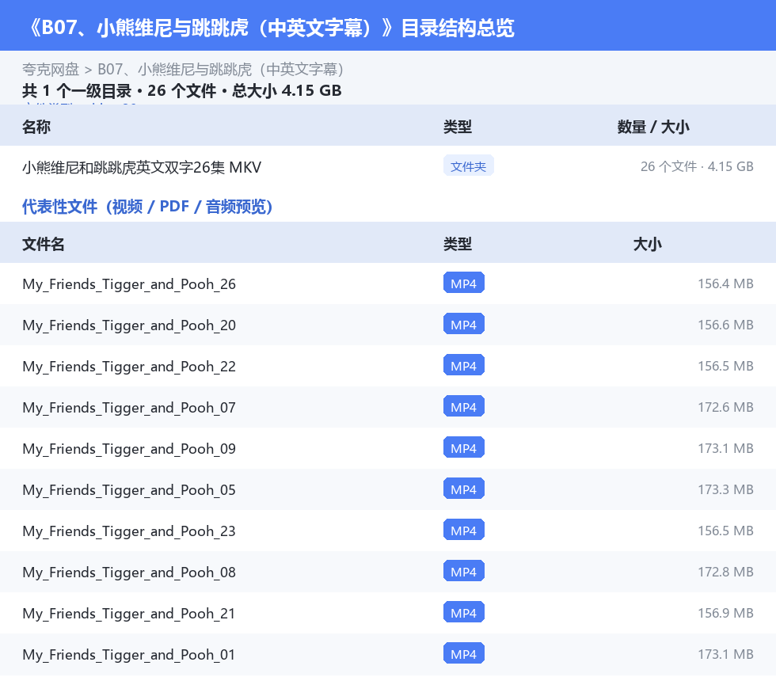This screenshot has height=700, width=776.
Task: Click MP4 badge for Pooh_26 row
Action: point(464,283)
